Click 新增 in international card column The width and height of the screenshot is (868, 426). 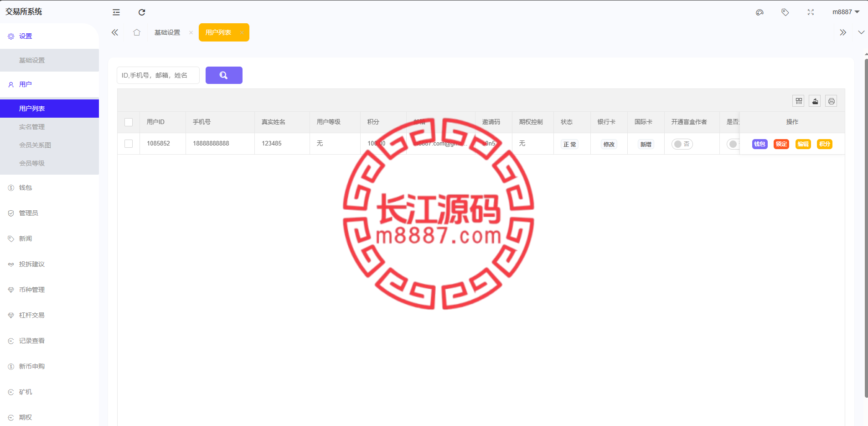tap(646, 144)
